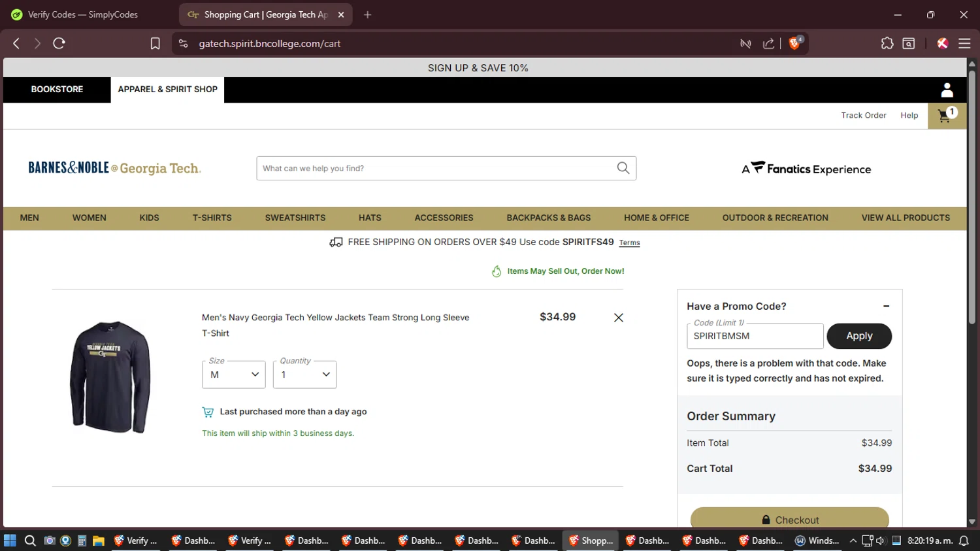980x551 pixels.
Task: Select the BOOKSTORE tab
Action: [57, 90]
